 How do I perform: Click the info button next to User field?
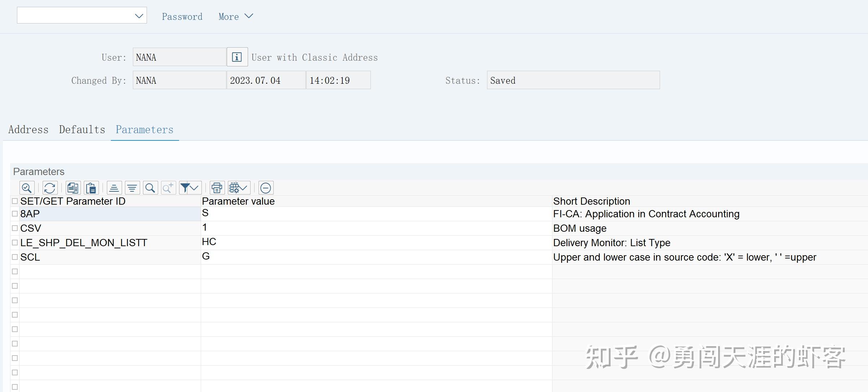coord(236,57)
